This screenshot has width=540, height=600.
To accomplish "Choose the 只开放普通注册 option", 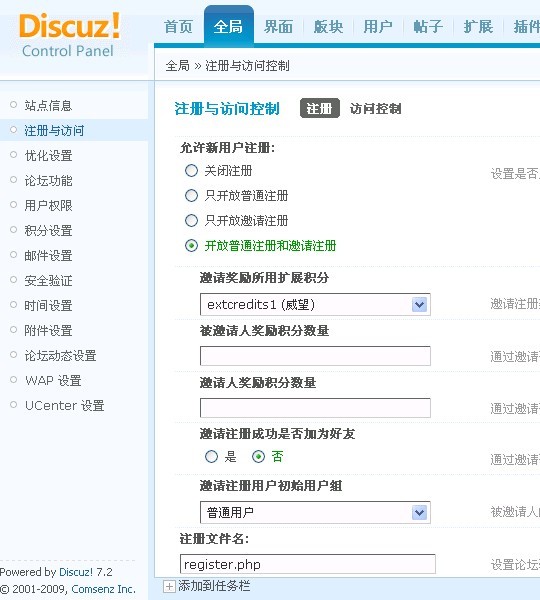I will (191, 196).
